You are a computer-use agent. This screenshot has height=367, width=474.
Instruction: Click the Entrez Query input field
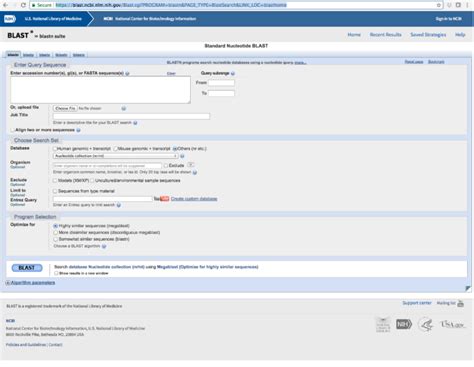click(x=102, y=199)
